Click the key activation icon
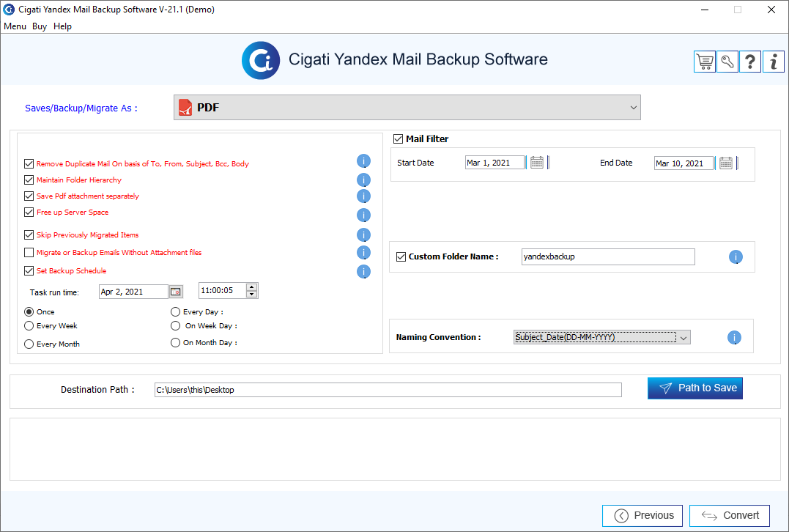This screenshot has height=532, width=789. (x=727, y=62)
